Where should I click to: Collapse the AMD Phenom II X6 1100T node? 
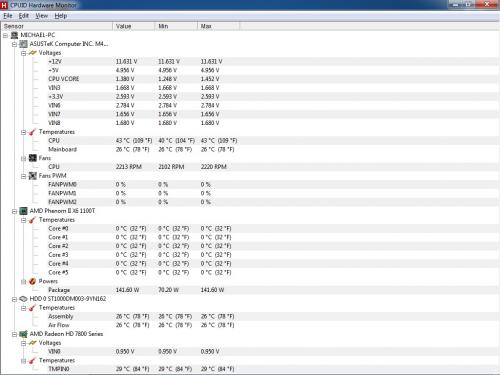(14, 211)
